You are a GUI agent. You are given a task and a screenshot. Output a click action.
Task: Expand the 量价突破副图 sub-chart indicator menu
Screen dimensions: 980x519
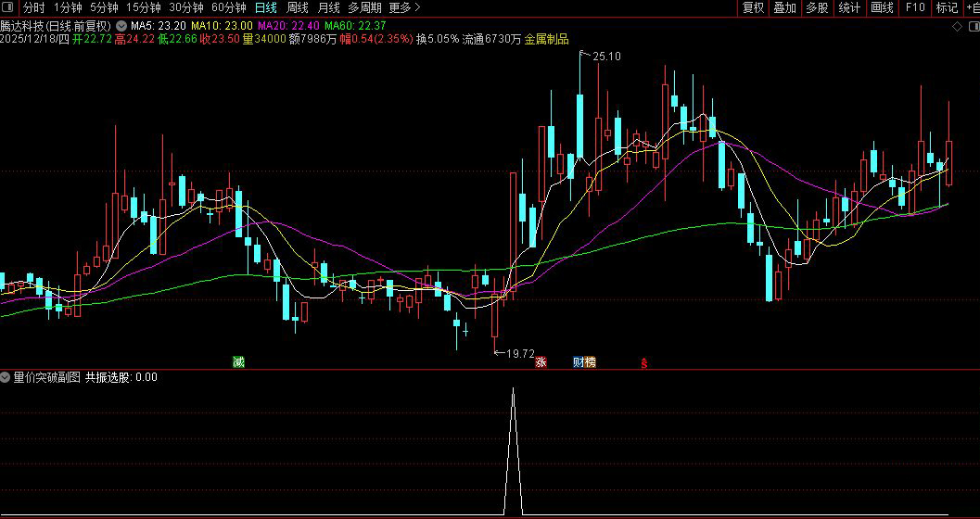coord(6,377)
